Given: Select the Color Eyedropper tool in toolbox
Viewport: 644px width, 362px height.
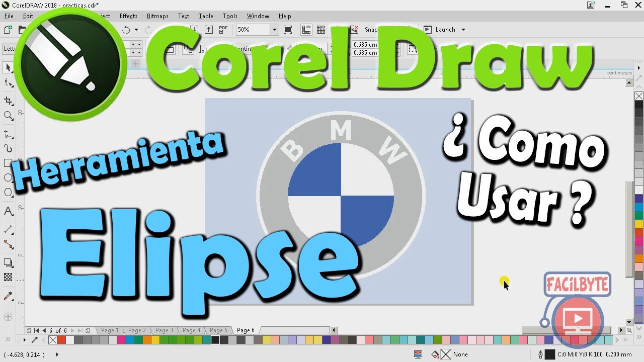Looking at the screenshot, I should click(8, 296).
